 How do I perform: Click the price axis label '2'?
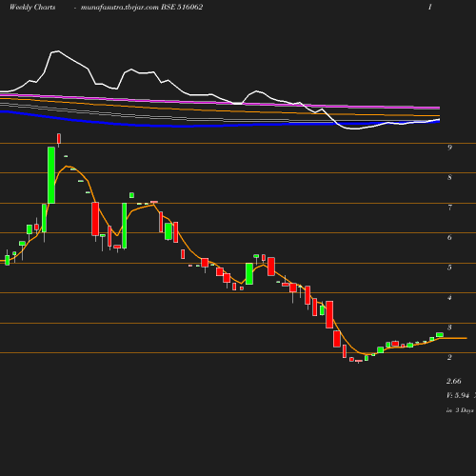click(x=449, y=357)
